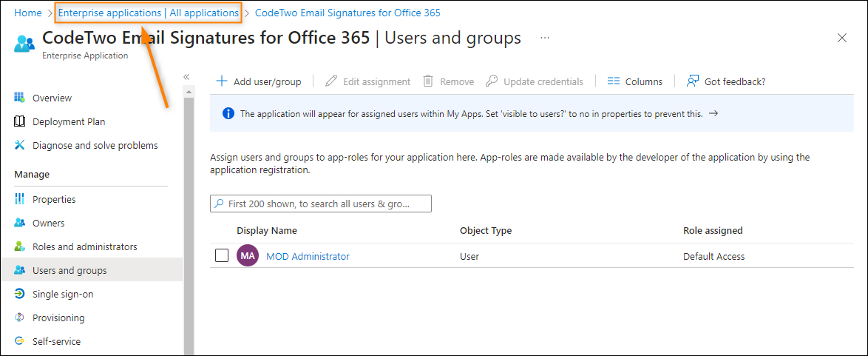This screenshot has width=868, height=356.
Task: Click the Columns list icon
Action: (x=614, y=81)
